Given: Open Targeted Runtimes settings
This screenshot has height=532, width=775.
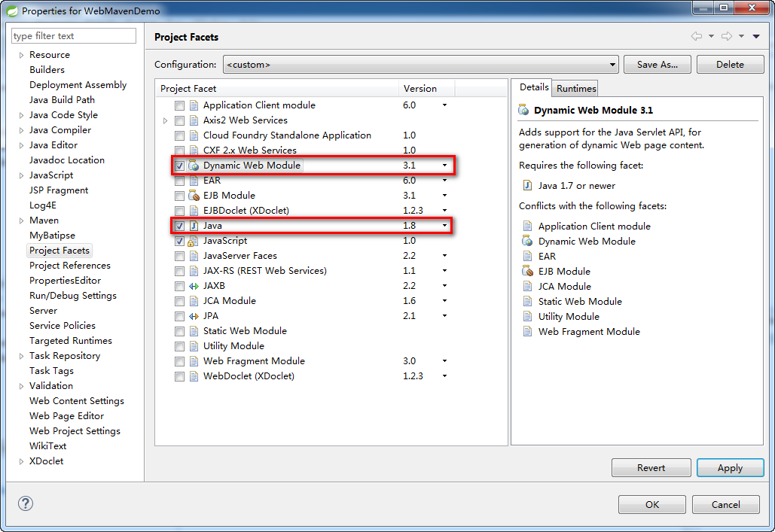Looking at the screenshot, I should pos(71,341).
